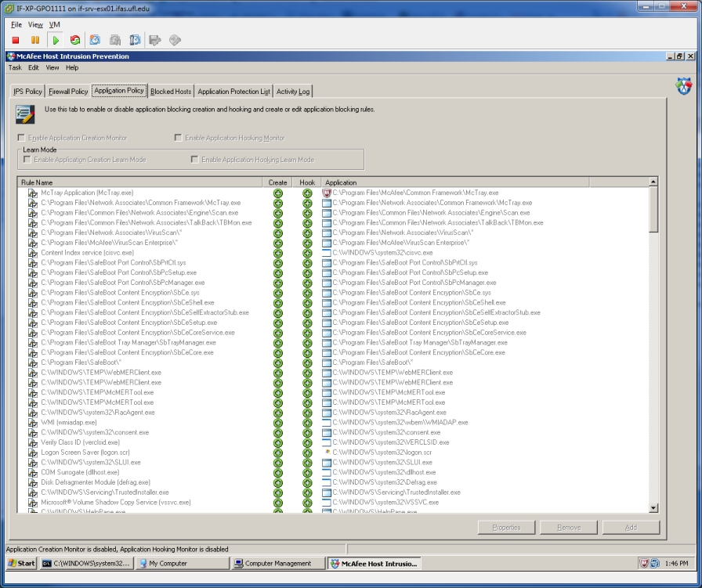Pause the virtual machine via toolbar
The height and width of the screenshot is (588, 702).
point(35,40)
